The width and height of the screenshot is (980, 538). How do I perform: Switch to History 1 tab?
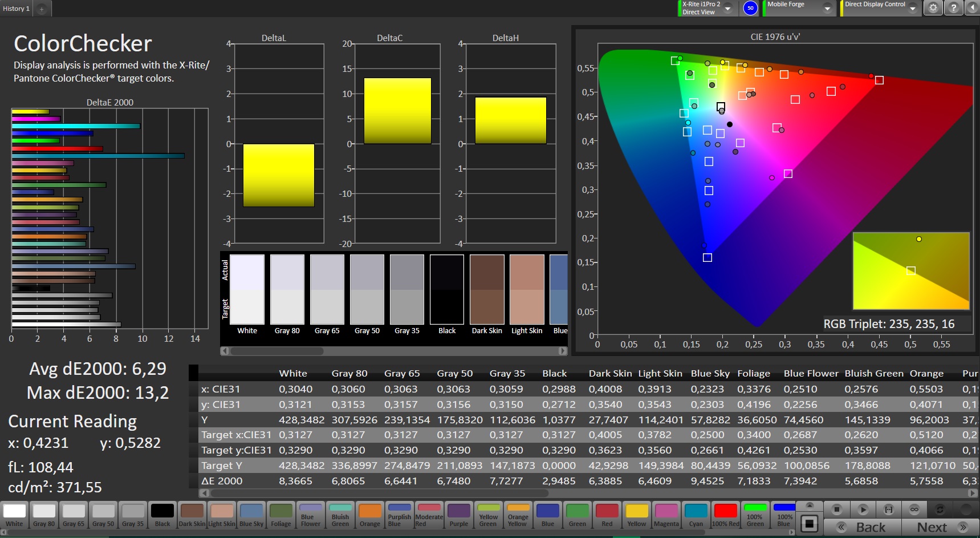coord(17,9)
